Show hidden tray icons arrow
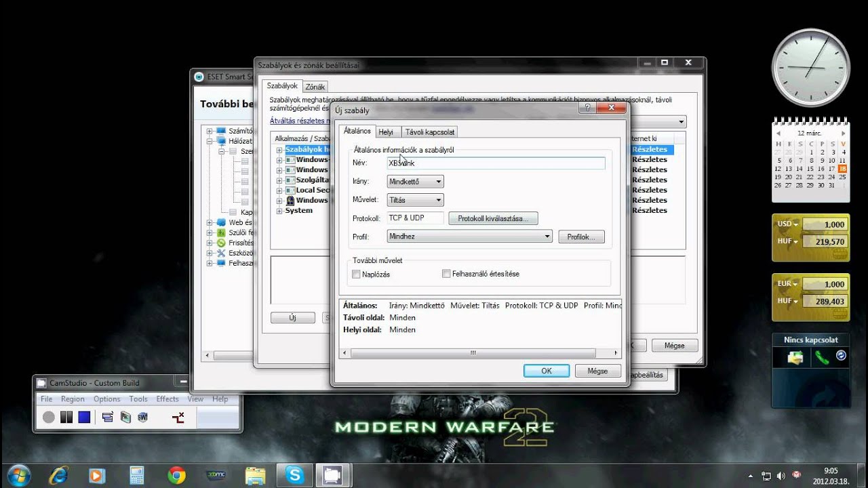Viewport: 868px width, 488px height. 751,475
